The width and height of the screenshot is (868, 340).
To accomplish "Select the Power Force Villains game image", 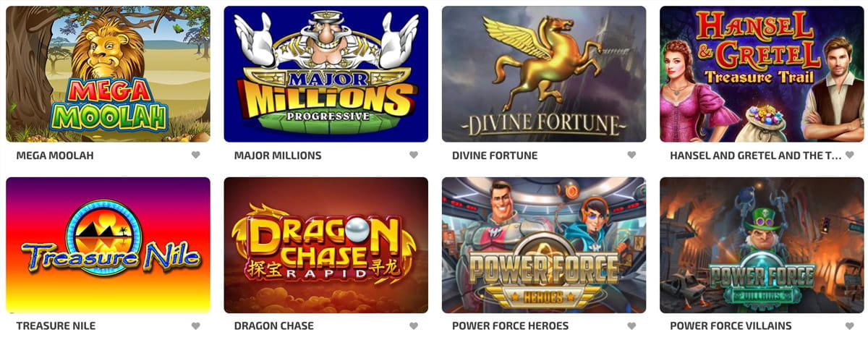I will click(x=762, y=245).
